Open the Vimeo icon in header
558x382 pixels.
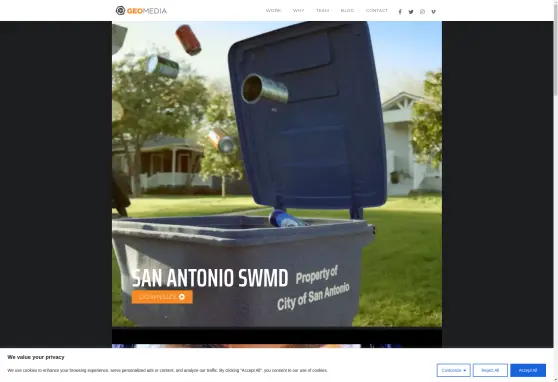433,12
